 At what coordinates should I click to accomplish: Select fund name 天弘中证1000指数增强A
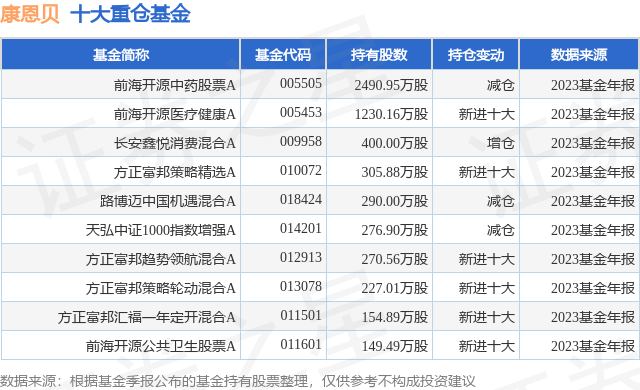161,230
